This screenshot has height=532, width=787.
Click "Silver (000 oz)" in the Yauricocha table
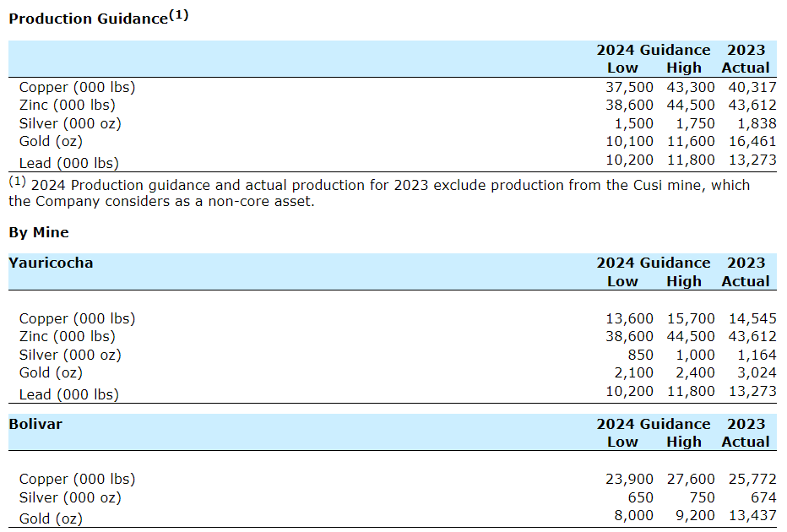(x=70, y=355)
